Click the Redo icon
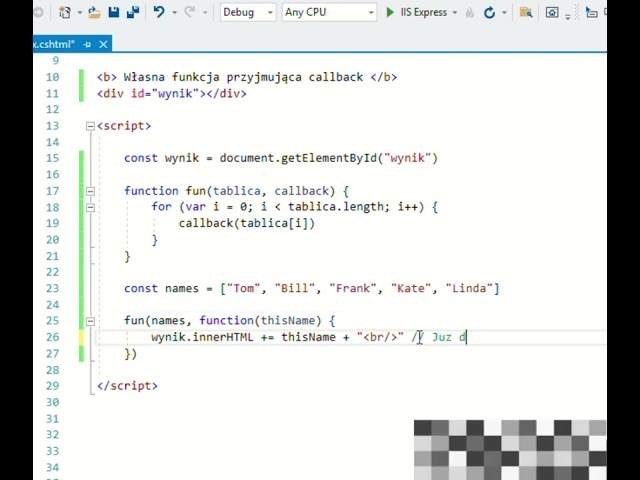This screenshot has width=640, height=480. click(190, 13)
